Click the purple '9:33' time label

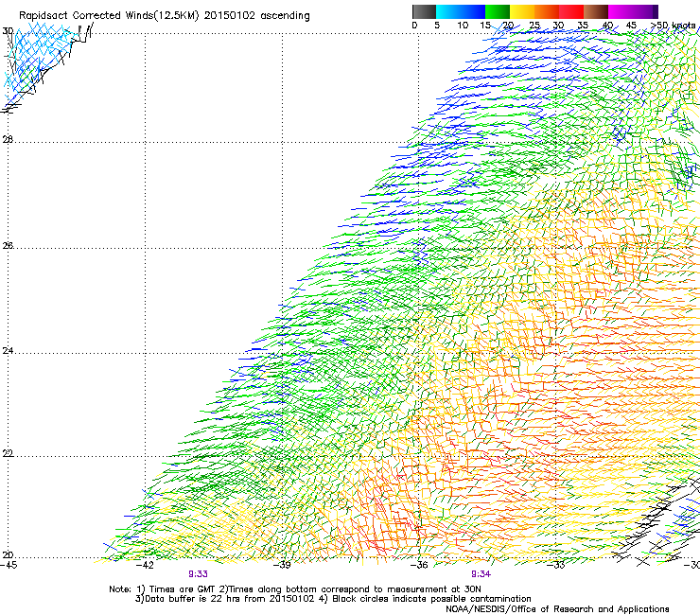click(198, 574)
